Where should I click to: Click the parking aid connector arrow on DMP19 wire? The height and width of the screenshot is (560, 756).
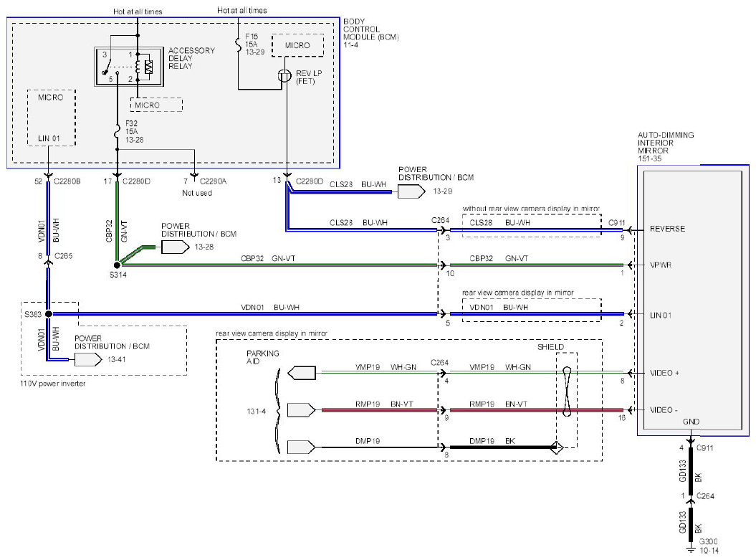click(x=302, y=447)
